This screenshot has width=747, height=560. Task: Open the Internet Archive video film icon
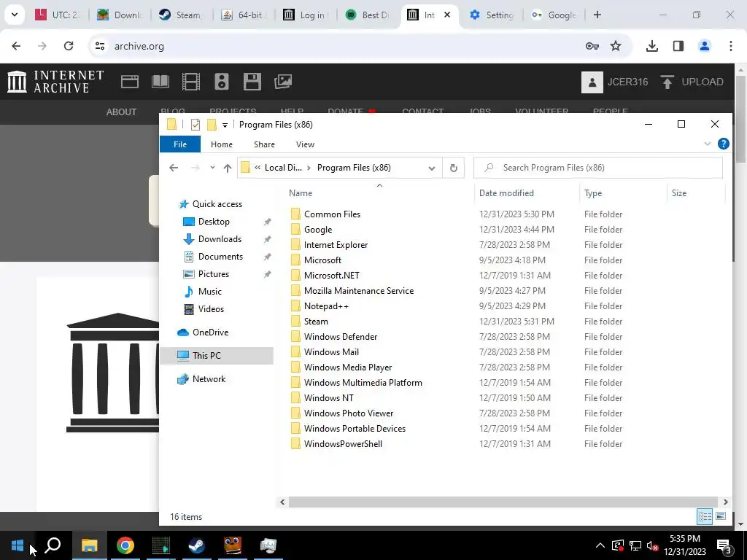191,82
